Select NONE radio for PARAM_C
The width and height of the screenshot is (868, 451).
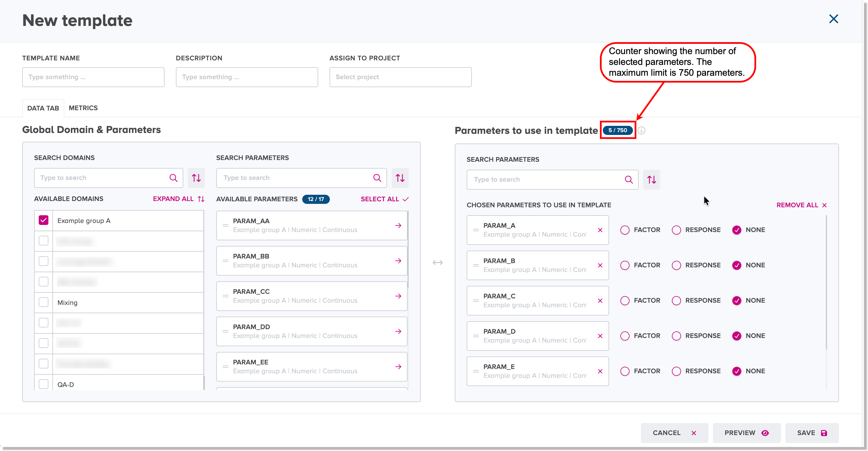[737, 301]
